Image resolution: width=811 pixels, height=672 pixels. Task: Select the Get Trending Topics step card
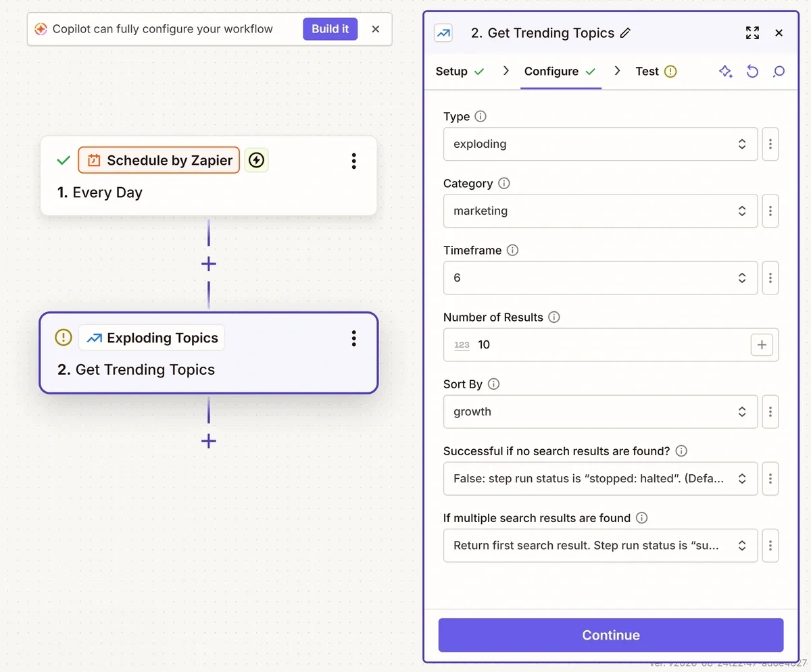coord(209,353)
